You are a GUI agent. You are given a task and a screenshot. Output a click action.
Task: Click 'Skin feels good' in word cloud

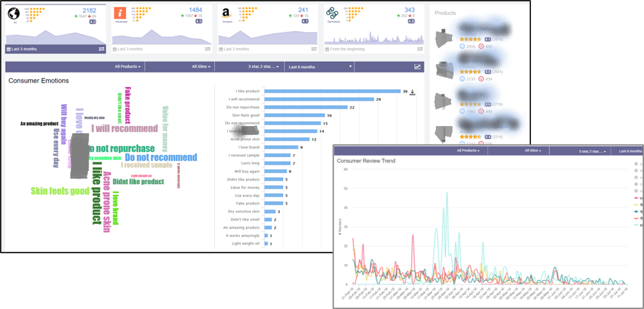60,191
